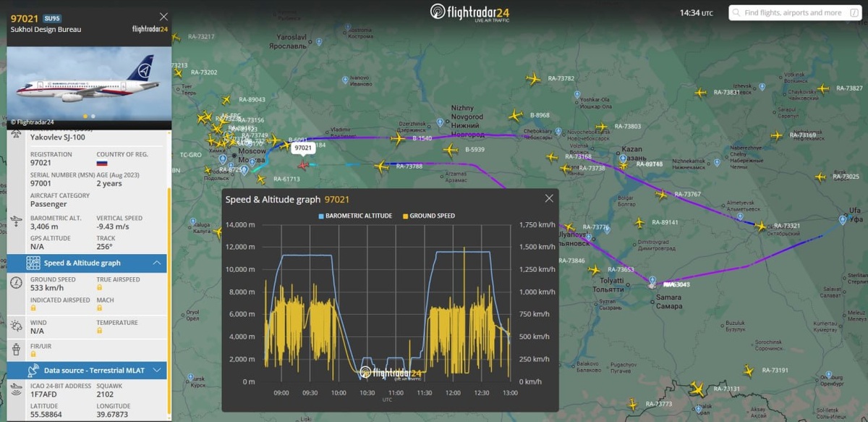Click the red selected aircraft 97021 on map
Screen dimensions: 868x422
coord(302,165)
